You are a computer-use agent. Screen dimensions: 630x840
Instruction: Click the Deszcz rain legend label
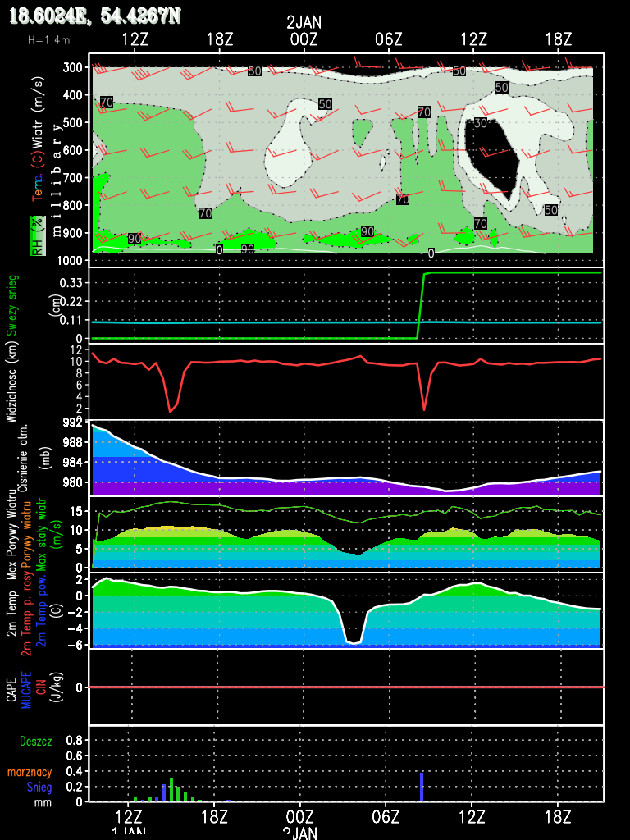tap(35, 741)
